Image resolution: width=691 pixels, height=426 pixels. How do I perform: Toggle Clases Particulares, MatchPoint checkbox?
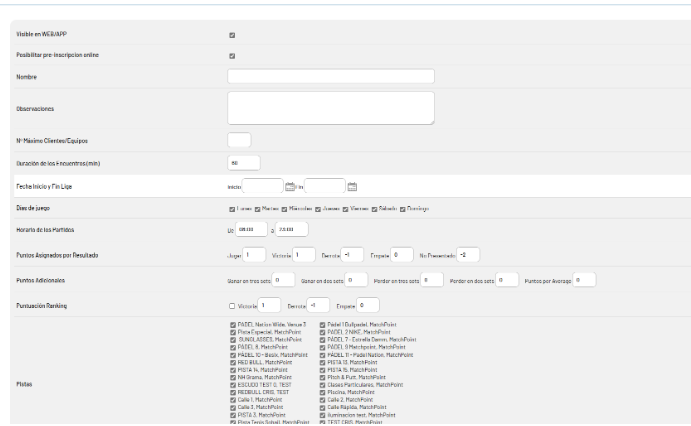click(323, 385)
